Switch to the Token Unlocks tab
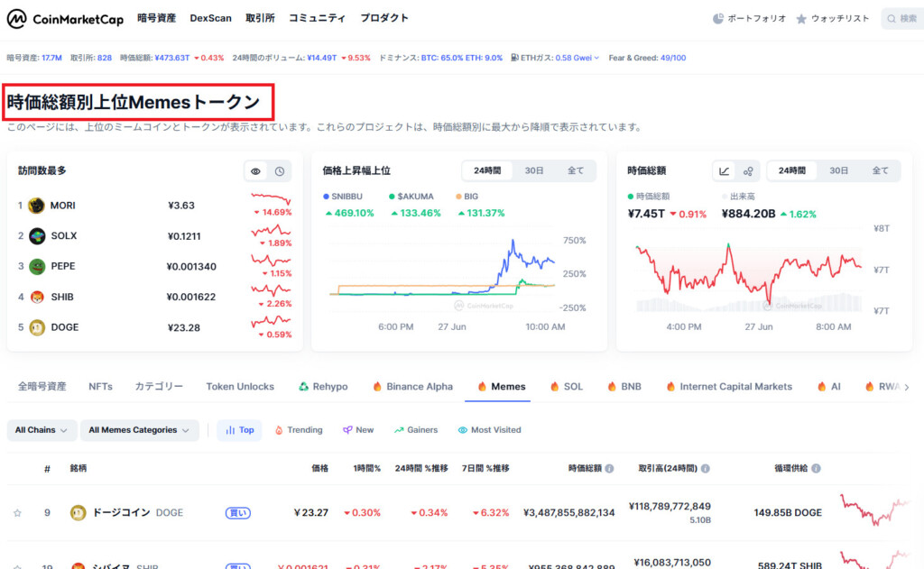 pyautogui.click(x=240, y=387)
